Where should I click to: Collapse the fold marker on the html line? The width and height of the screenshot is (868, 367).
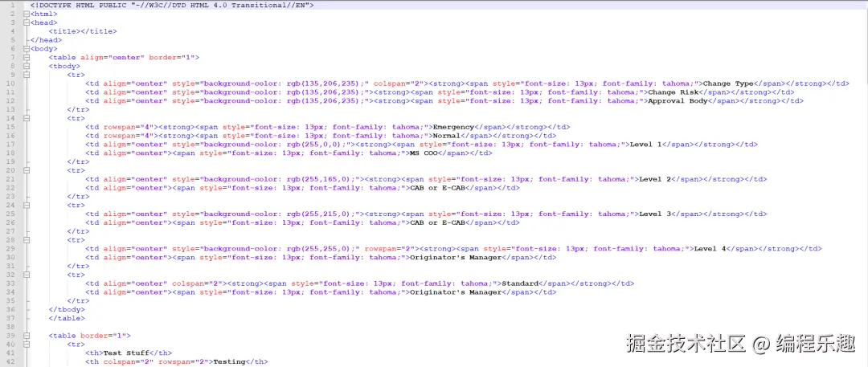[x=26, y=14]
